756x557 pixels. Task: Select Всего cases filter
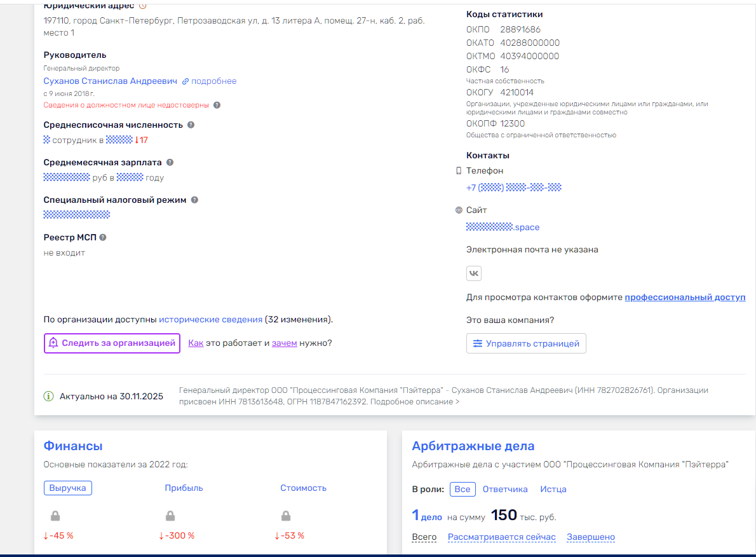click(x=424, y=537)
